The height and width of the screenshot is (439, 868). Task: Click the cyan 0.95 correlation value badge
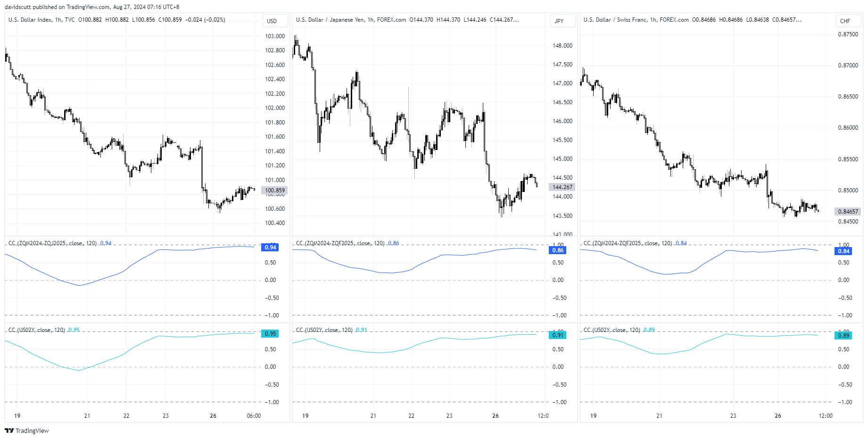pos(270,334)
